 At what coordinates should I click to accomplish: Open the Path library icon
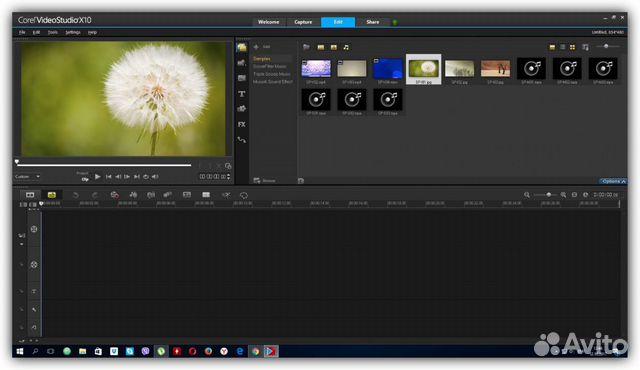pos(242,140)
